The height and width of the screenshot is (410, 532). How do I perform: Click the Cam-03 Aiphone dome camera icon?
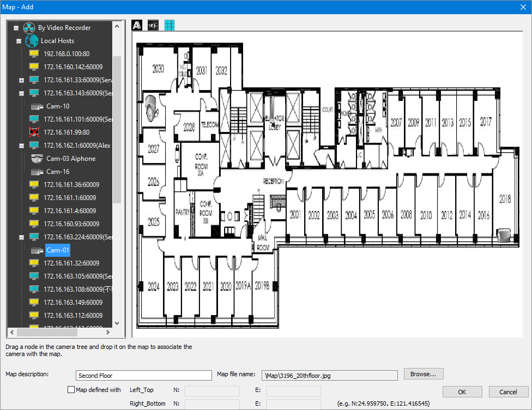[x=37, y=159]
